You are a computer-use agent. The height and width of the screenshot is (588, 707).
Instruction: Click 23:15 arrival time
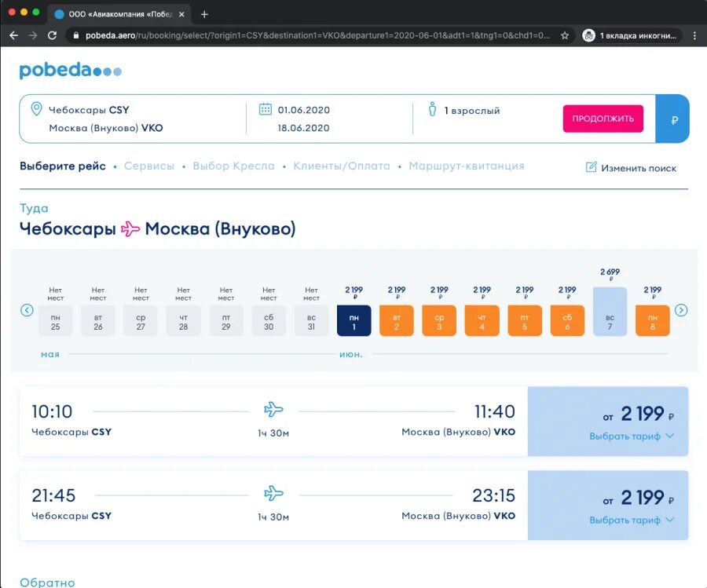pos(494,495)
